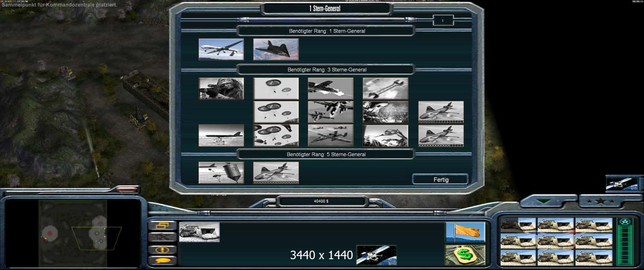Pick the Pathfinder sniper power
The height and width of the screenshot is (270, 644).
coord(221,89)
